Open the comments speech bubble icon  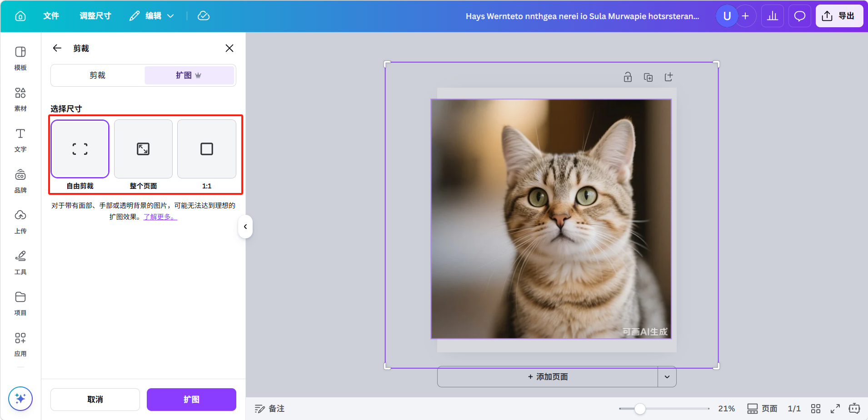point(799,16)
